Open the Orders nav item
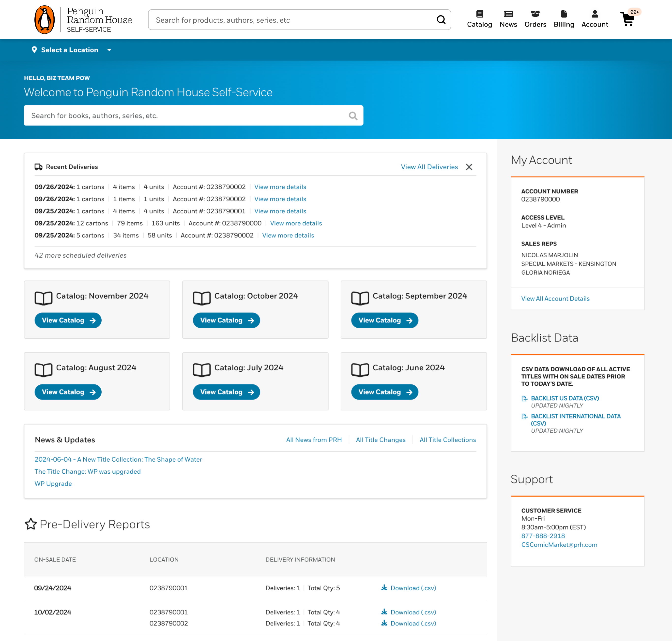This screenshot has width=672, height=641. (535, 19)
